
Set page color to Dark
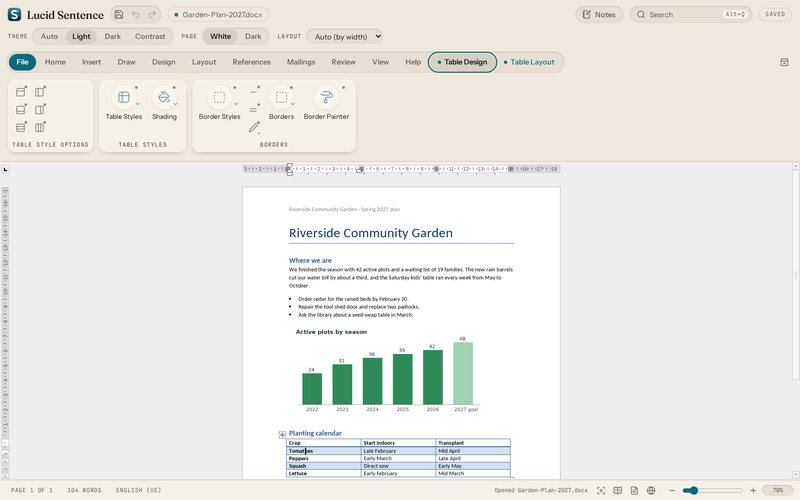pyautogui.click(x=253, y=36)
